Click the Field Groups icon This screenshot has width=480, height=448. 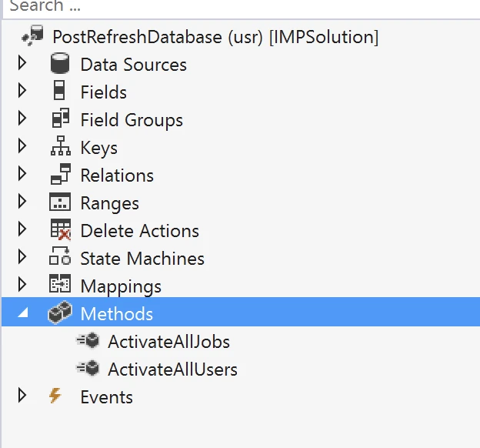(60, 120)
